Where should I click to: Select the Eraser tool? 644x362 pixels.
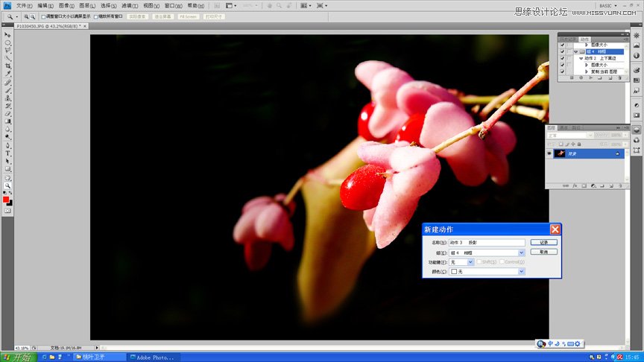point(7,114)
